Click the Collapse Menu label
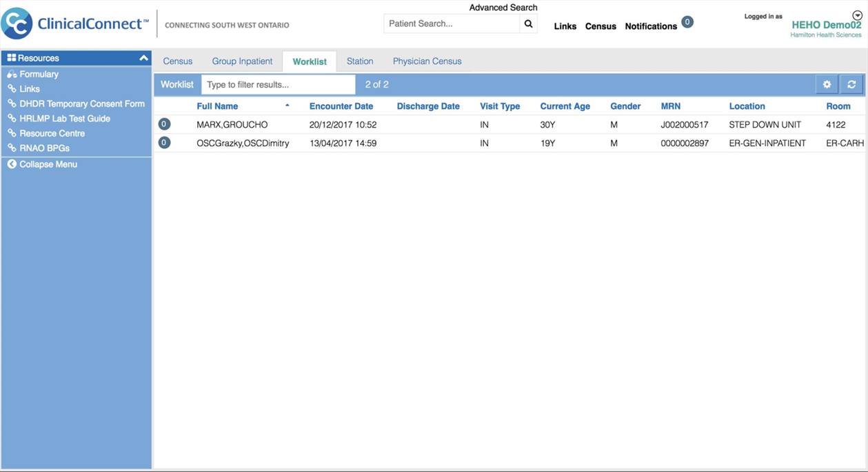 coord(48,164)
